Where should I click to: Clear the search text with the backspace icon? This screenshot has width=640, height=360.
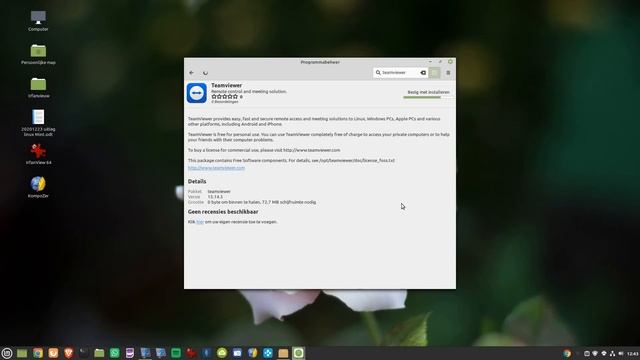(x=423, y=73)
